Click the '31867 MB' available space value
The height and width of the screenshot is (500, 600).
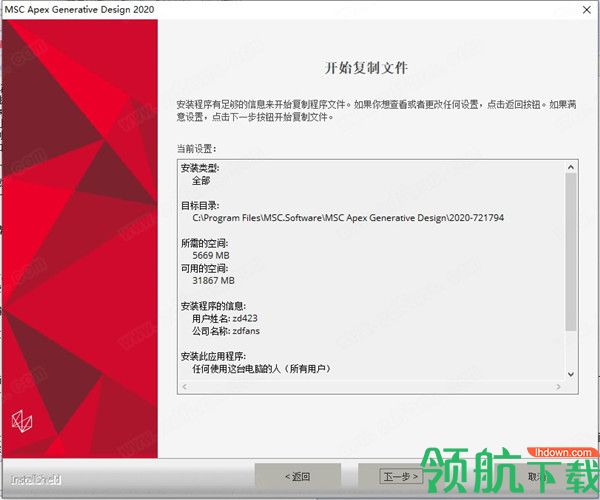coord(213,280)
